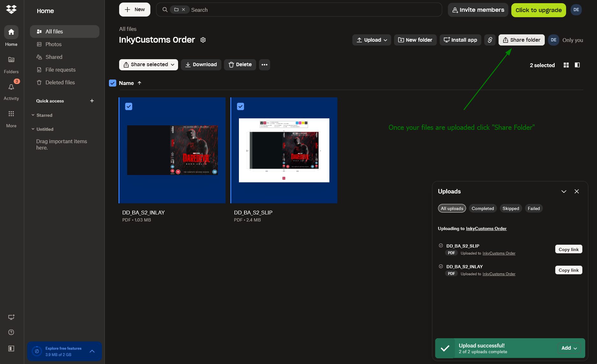Click the DE member avatar beside Only you
This screenshot has height=364, width=597.
[x=554, y=40]
